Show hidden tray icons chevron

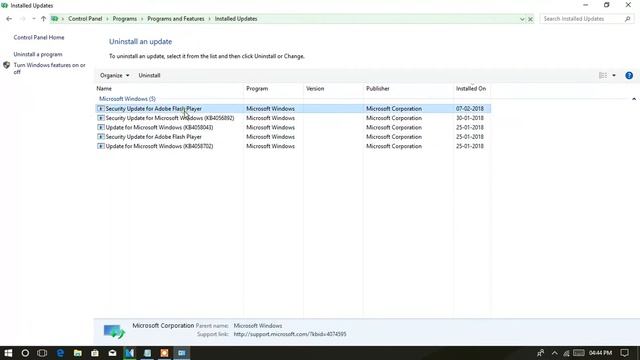pyautogui.click(x=554, y=353)
